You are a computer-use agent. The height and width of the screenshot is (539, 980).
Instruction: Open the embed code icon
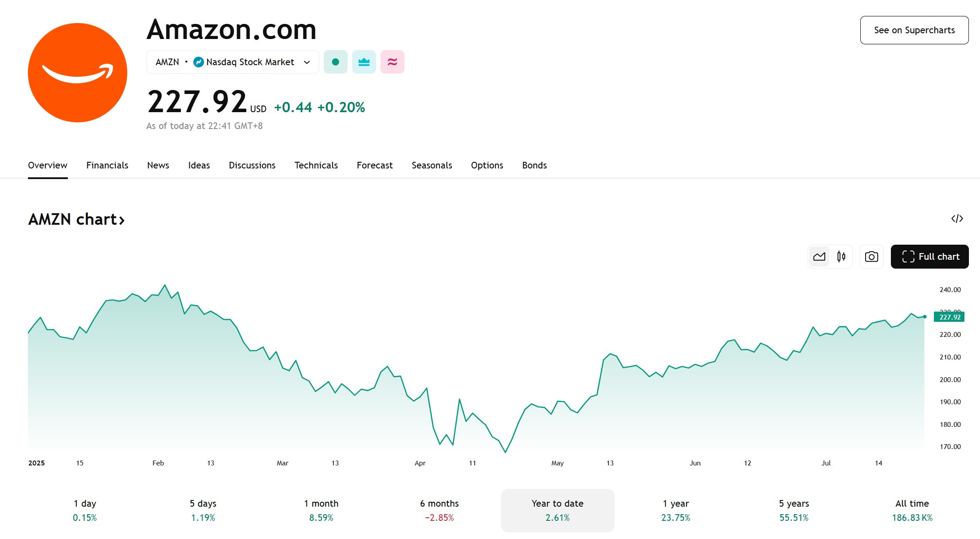click(957, 219)
